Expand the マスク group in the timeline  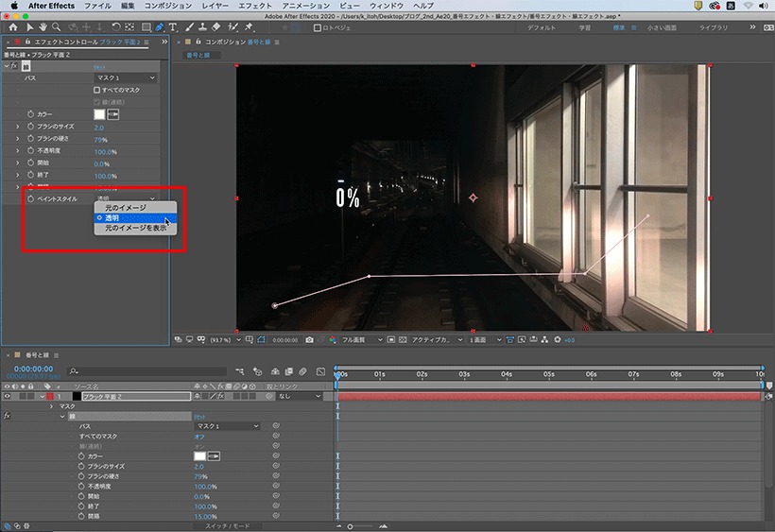pyautogui.click(x=51, y=406)
